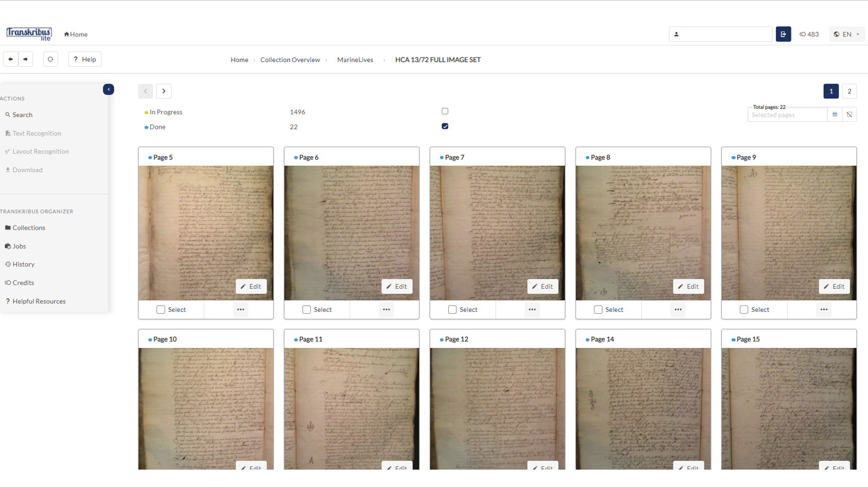
Task: Open the three-dot menu for Page 9
Action: click(x=823, y=310)
